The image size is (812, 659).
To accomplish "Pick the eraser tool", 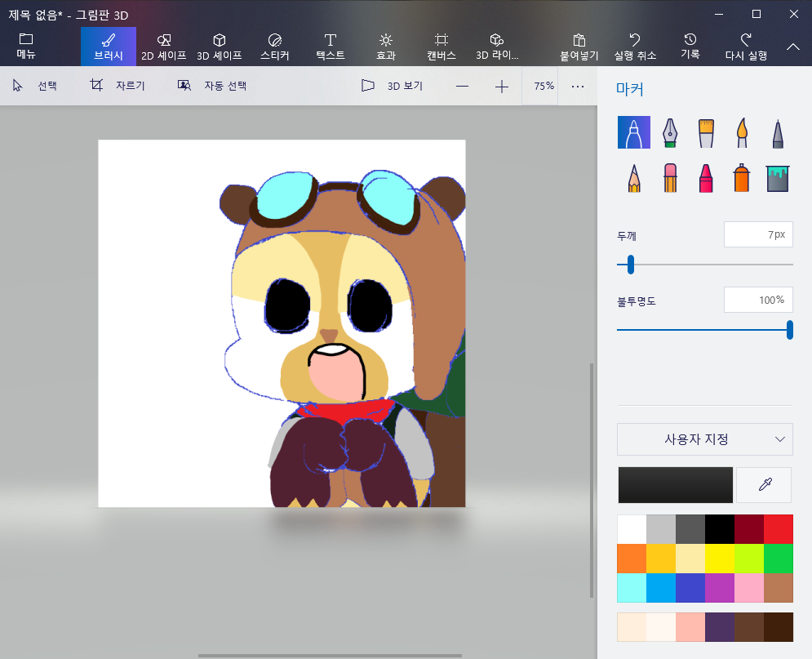I will tap(669, 177).
